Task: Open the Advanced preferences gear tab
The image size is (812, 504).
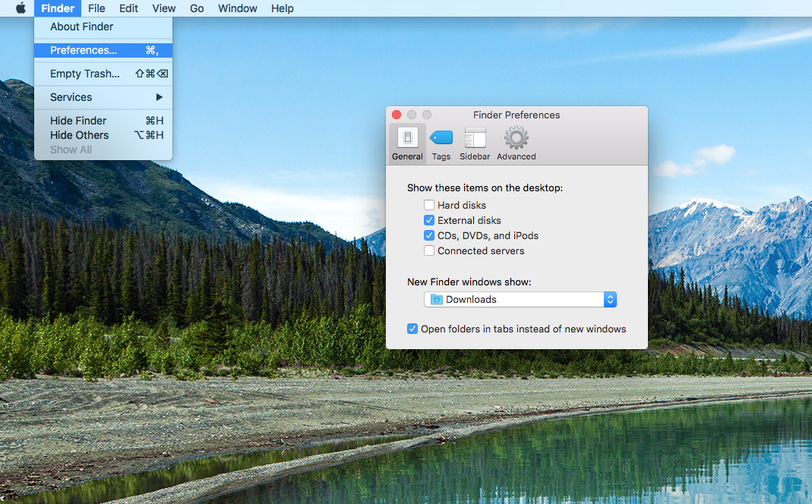Action: click(517, 144)
